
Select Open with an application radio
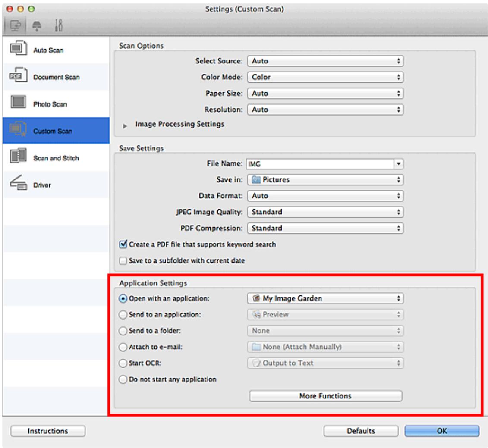[x=123, y=299]
